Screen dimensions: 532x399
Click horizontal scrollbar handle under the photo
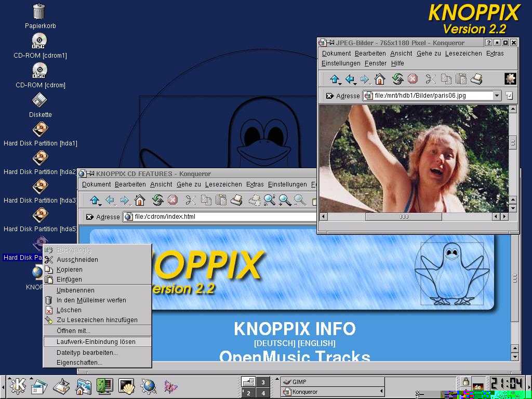[x=404, y=217]
